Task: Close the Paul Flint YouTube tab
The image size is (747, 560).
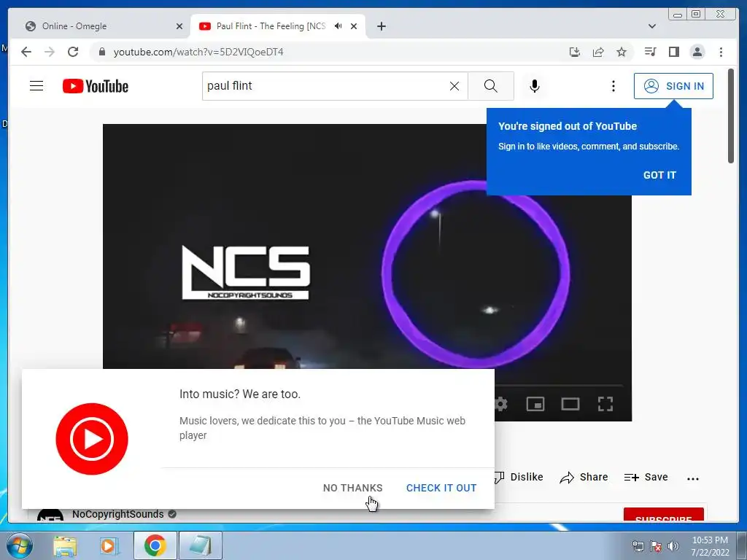Action: tap(354, 26)
